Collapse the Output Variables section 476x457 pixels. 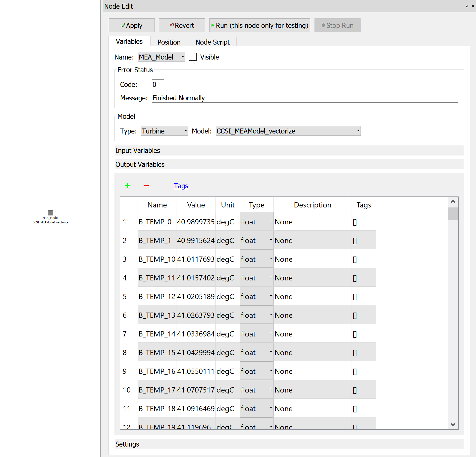pos(289,164)
